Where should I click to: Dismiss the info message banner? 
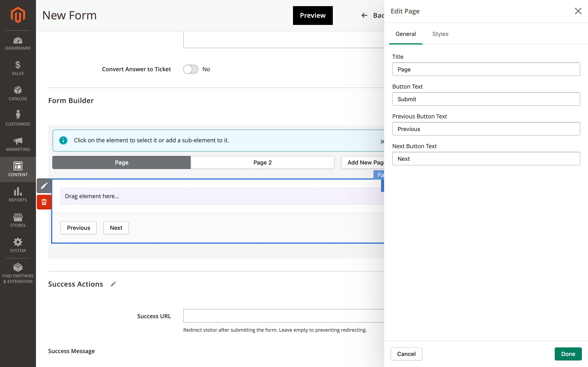(382, 141)
